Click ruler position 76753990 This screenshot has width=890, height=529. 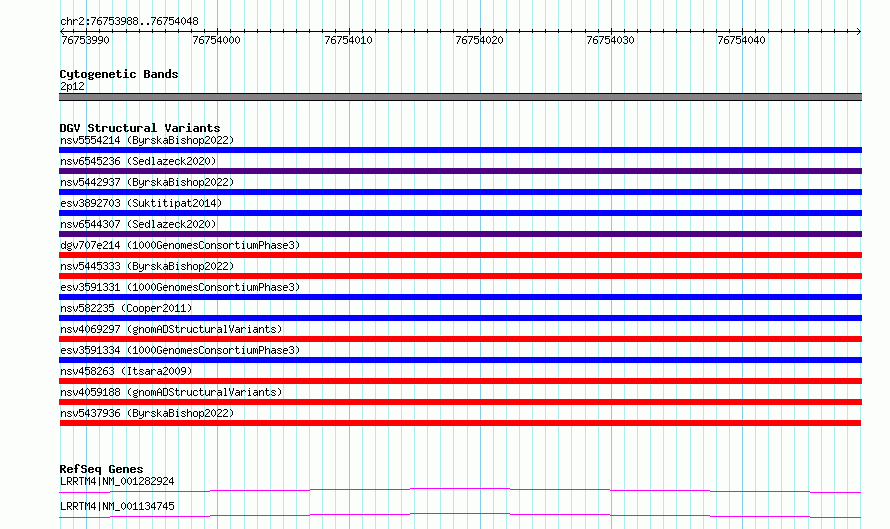click(85, 40)
